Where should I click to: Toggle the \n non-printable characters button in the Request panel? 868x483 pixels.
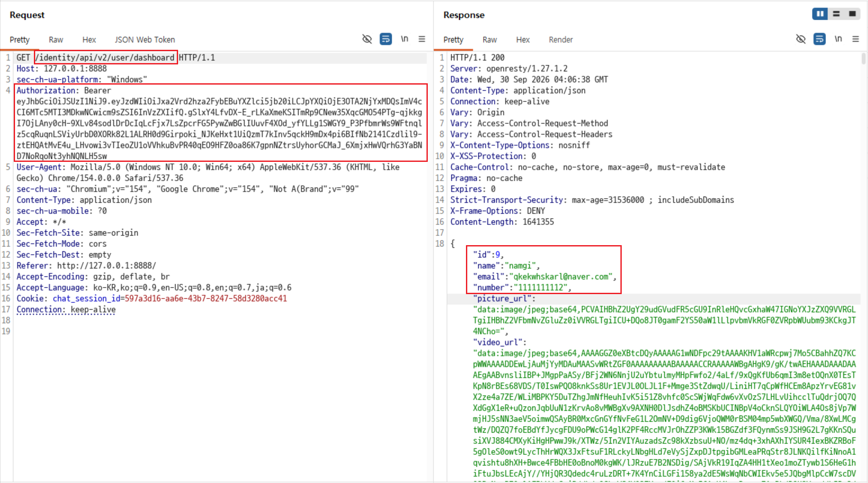(x=405, y=39)
